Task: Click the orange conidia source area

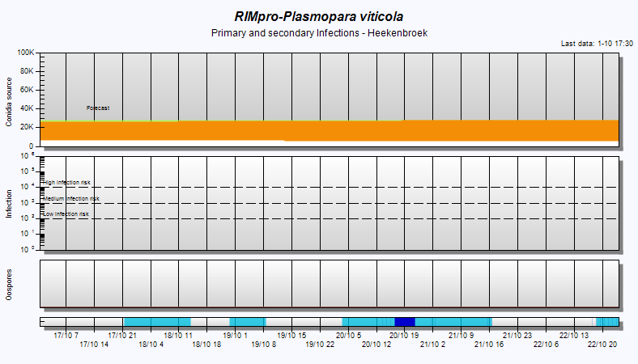Action: tap(330, 130)
